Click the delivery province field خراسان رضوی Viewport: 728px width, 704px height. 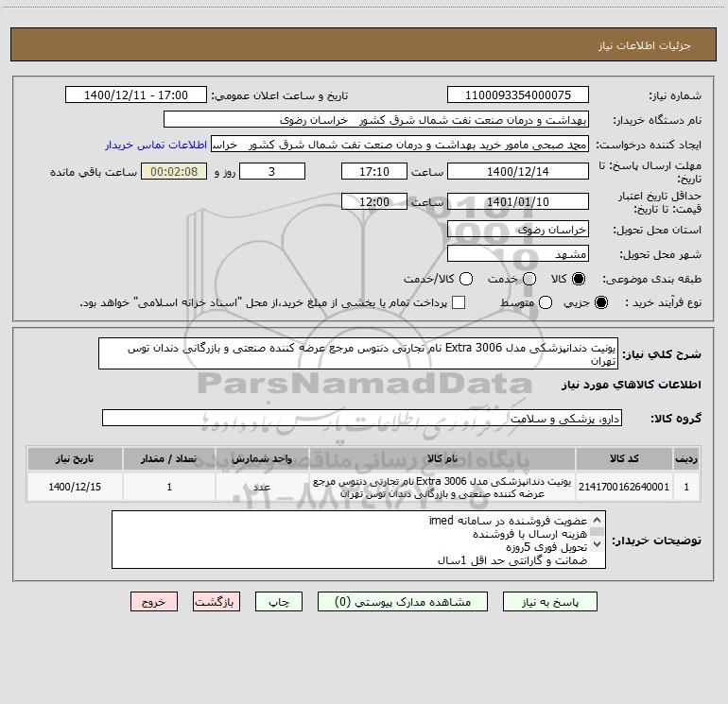coord(518,229)
